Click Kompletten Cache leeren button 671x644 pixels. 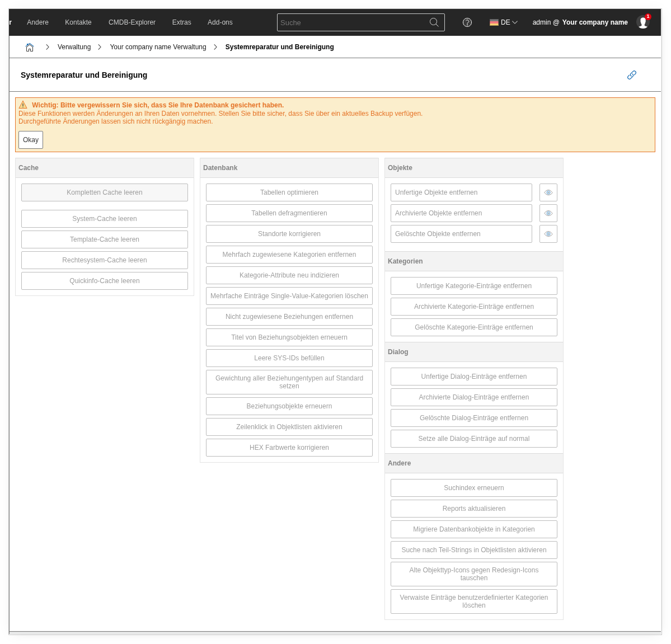[x=105, y=192]
